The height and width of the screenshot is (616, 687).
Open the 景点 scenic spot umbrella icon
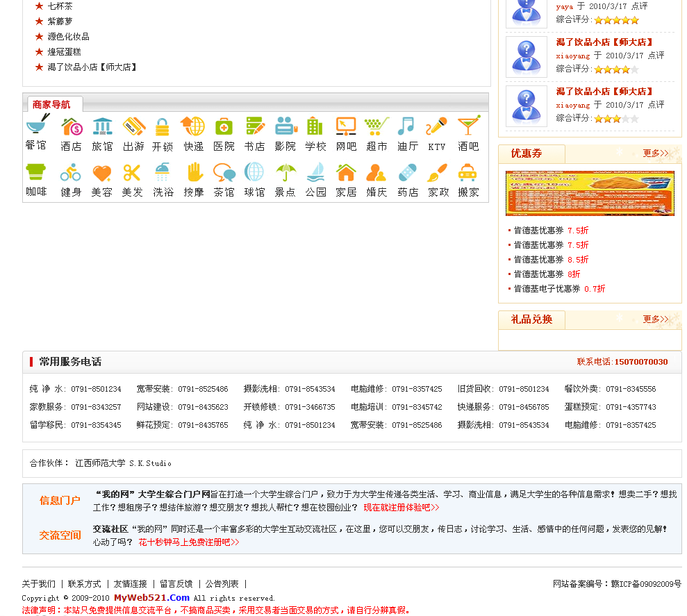(285, 173)
